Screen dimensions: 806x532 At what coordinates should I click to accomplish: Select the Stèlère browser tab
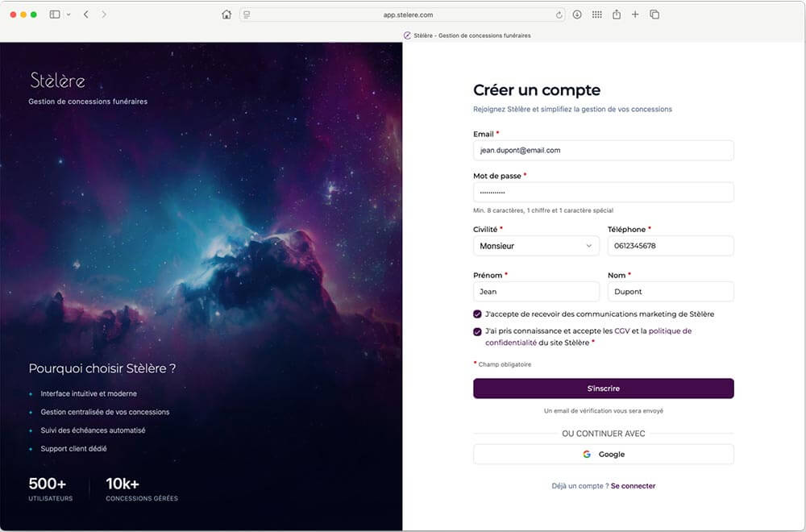(467, 35)
